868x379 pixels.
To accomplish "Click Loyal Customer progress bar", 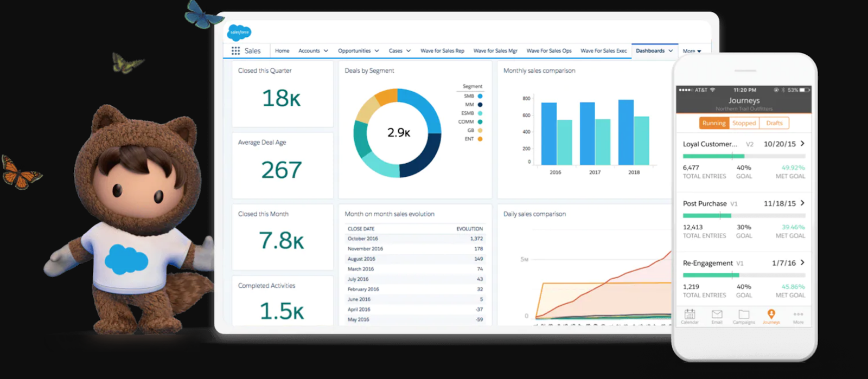I will 744,156.
